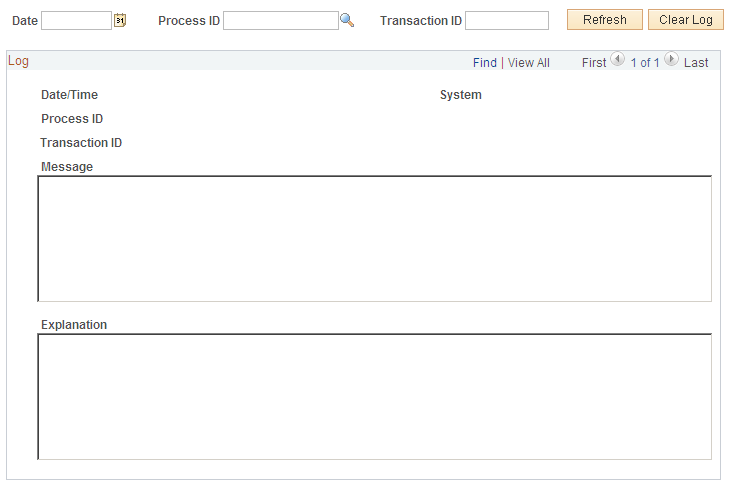The image size is (734, 489).
Task: Open the Find link in Log header
Action: click(484, 63)
